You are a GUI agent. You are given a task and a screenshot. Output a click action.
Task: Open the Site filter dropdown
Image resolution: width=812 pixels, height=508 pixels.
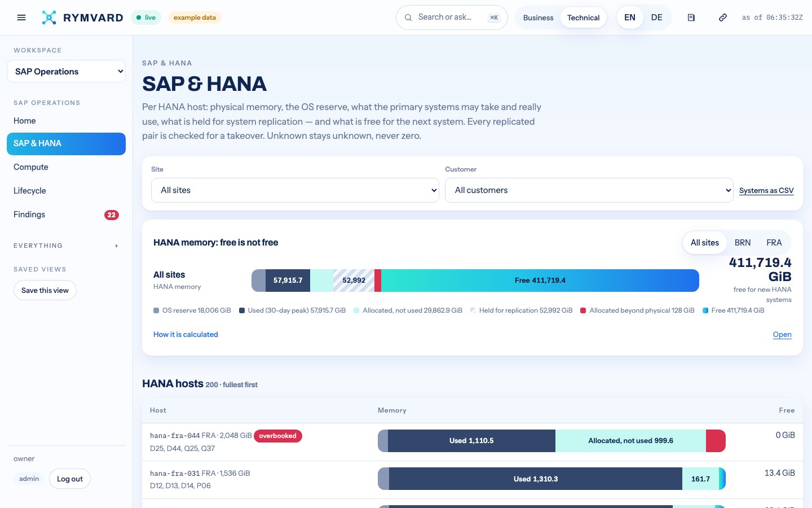(x=295, y=190)
